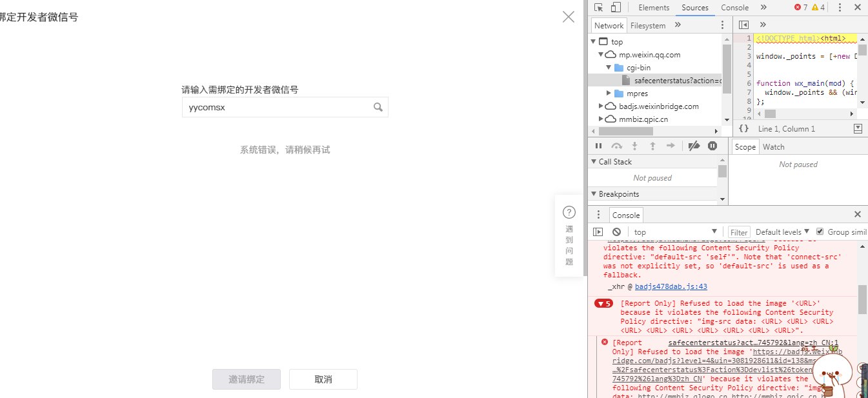
Task: Show the console sidebar
Action: [x=598, y=232]
